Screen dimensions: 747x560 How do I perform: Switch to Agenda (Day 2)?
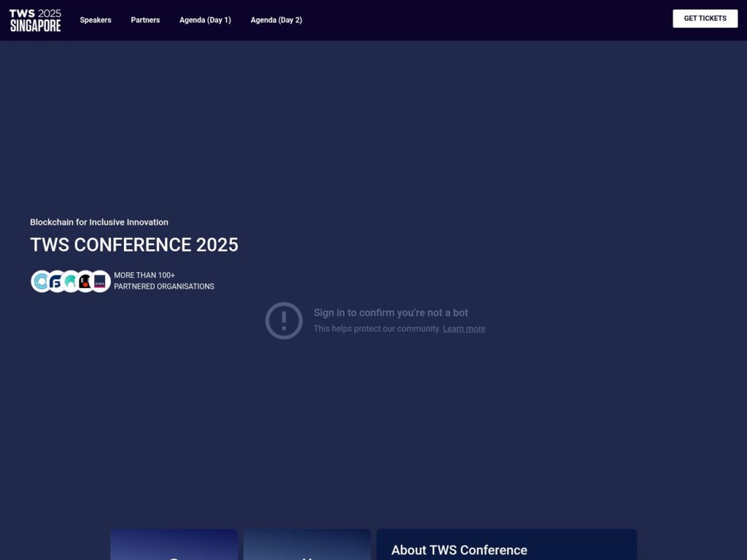276,20
